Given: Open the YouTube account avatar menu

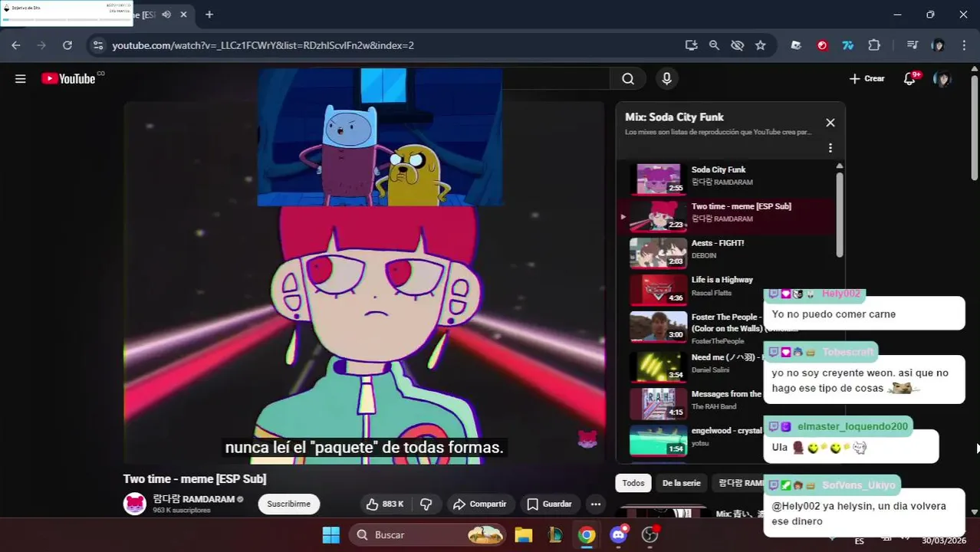Looking at the screenshot, I should tap(942, 78).
